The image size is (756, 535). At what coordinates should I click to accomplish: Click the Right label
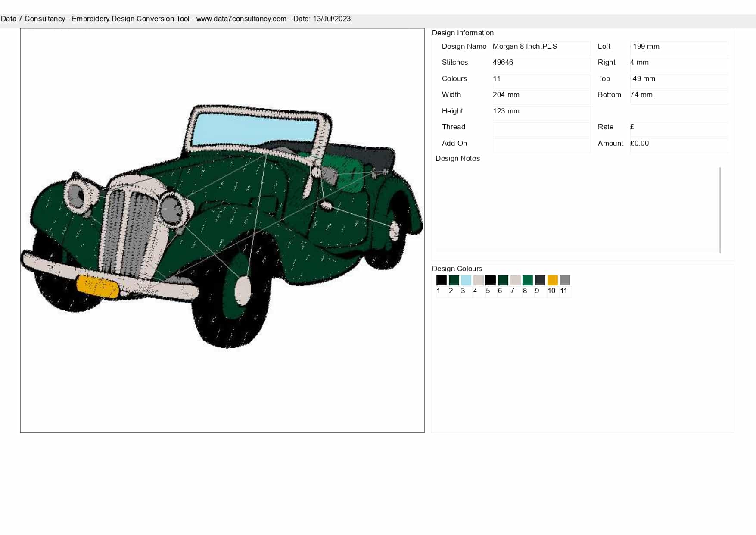click(x=607, y=62)
